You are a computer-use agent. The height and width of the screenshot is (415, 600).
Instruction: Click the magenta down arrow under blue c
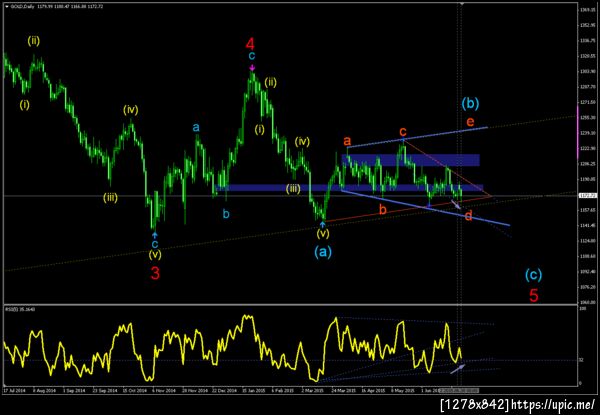252,68
